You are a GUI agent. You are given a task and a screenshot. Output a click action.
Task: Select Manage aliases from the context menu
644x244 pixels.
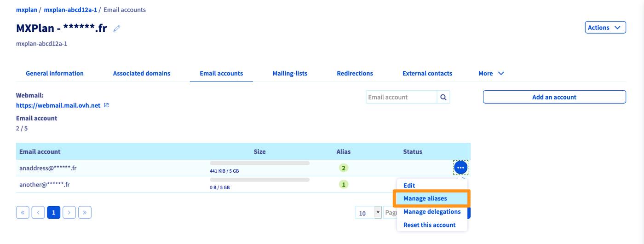[x=425, y=198]
